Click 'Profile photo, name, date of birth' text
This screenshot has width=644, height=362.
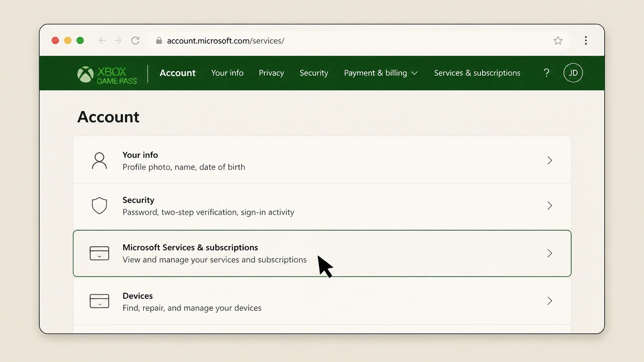coord(184,167)
